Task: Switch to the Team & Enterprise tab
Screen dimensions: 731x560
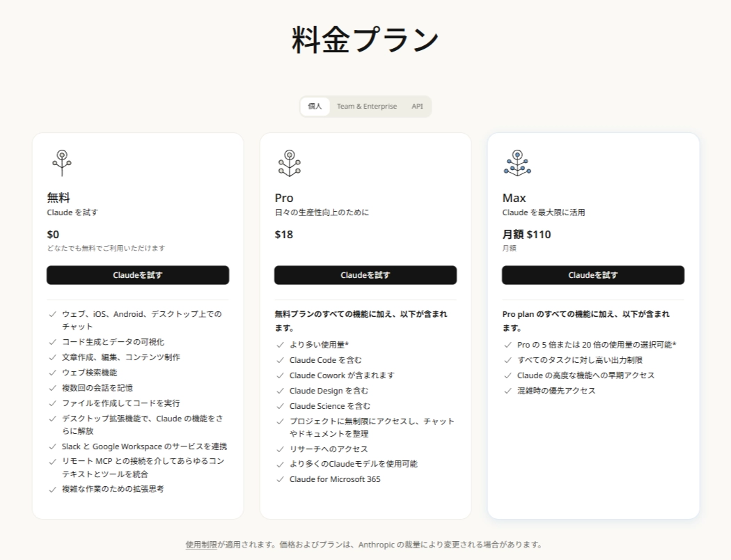Action: [x=367, y=107]
